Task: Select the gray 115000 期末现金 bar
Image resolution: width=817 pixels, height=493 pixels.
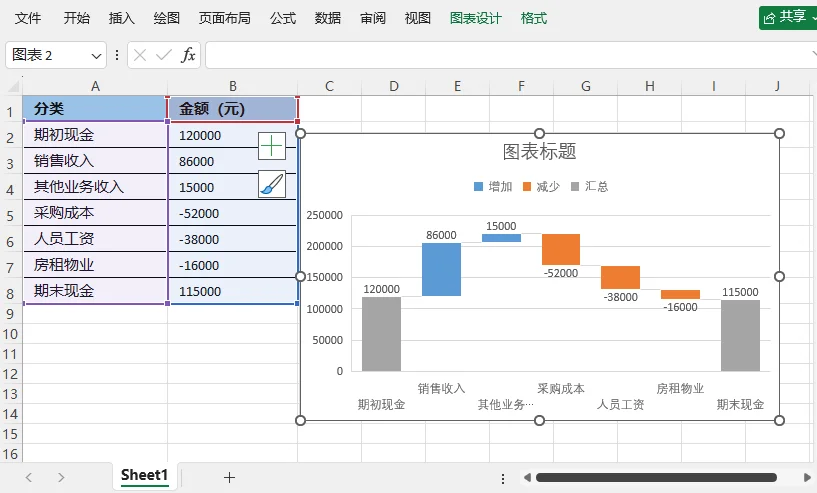Action: [740, 336]
